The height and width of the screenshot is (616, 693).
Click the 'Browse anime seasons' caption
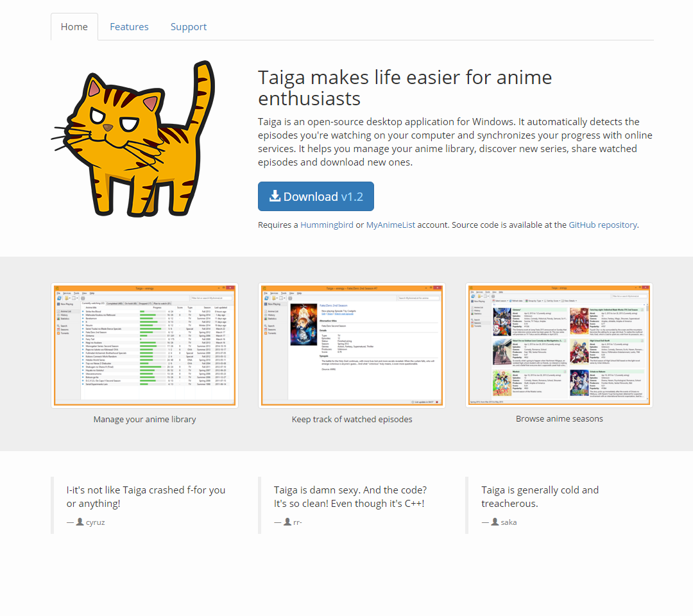tap(559, 418)
